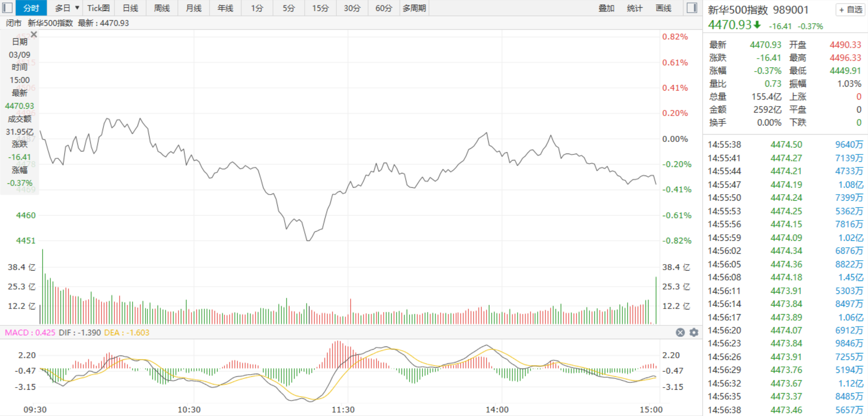Image resolution: width=868 pixels, height=416 pixels.
Task: Click the 11:30 time axis marker
Action: click(343, 409)
